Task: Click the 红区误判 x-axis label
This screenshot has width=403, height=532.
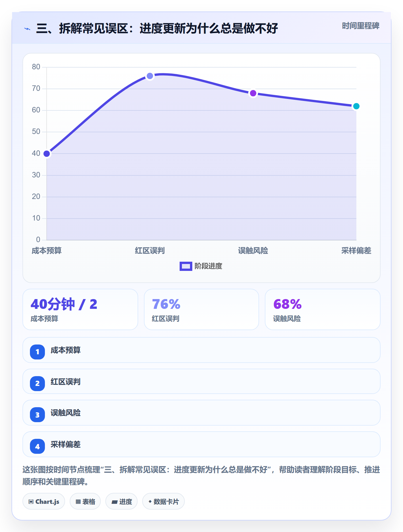Action: 150,251
